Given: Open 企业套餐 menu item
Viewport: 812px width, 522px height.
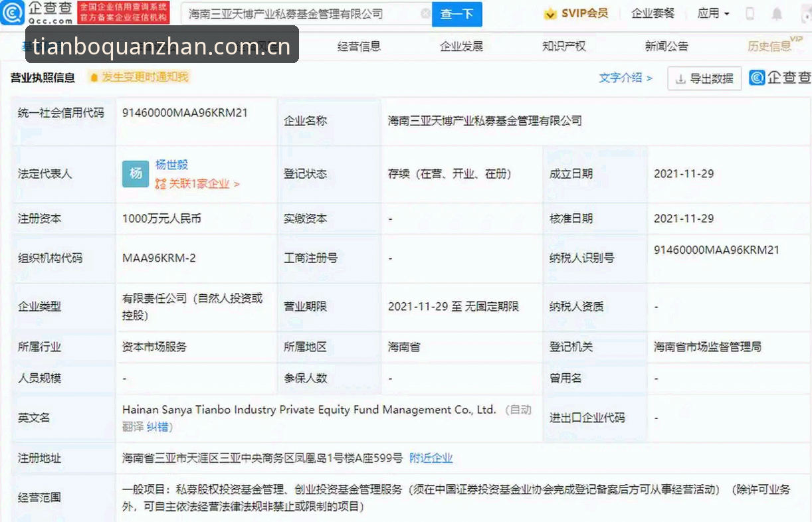Looking at the screenshot, I should pos(653,13).
